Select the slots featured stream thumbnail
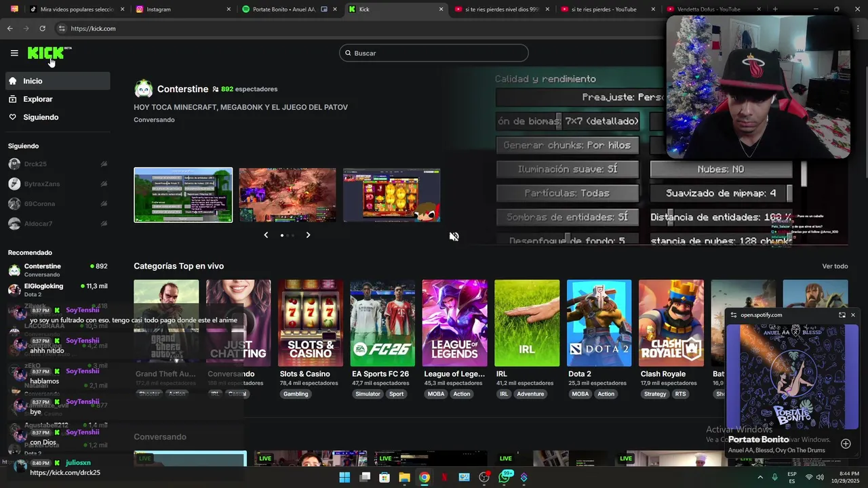Image resolution: width=868 pixels, height=488 pixels. click(391, 195)
